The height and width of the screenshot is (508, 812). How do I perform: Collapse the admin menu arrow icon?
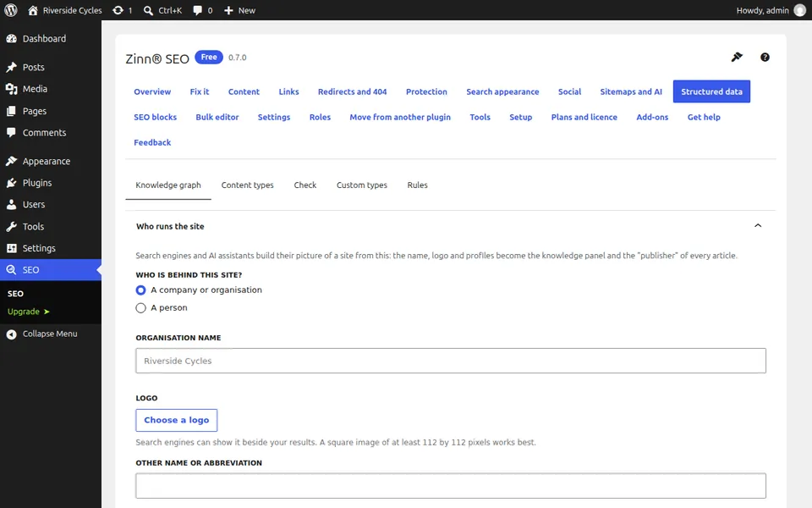(x=11, y=334)
